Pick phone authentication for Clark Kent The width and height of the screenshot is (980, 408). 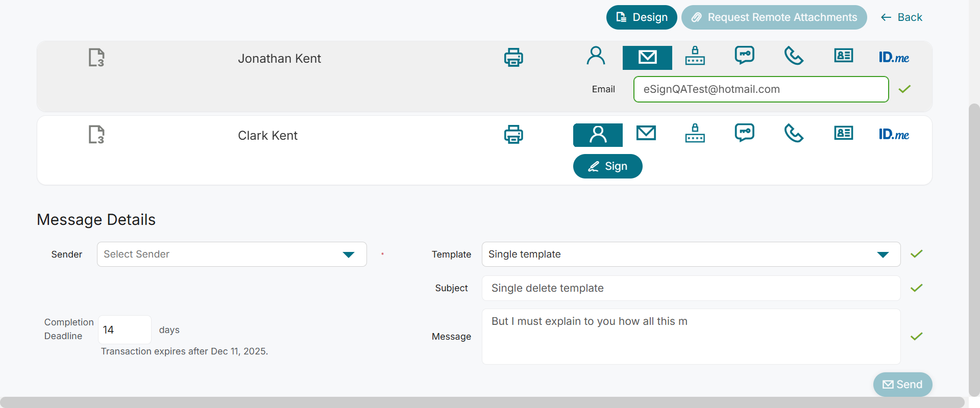pyautogui.click(x=794, y=134)
